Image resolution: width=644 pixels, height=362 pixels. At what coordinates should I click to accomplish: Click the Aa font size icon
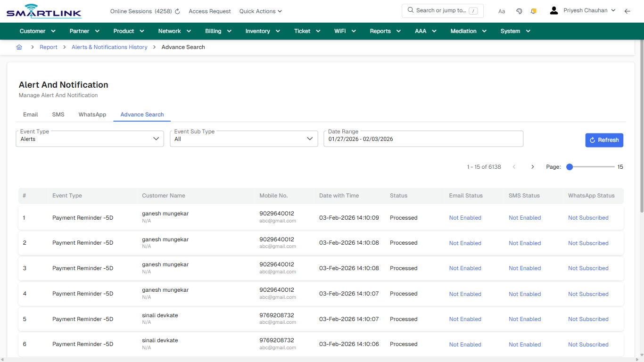[501, 11]
